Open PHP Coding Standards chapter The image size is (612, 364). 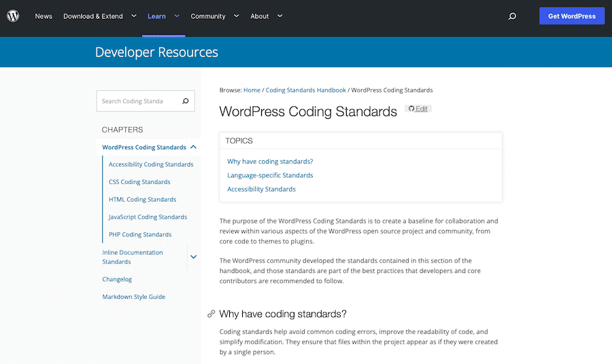click(140, 234)
